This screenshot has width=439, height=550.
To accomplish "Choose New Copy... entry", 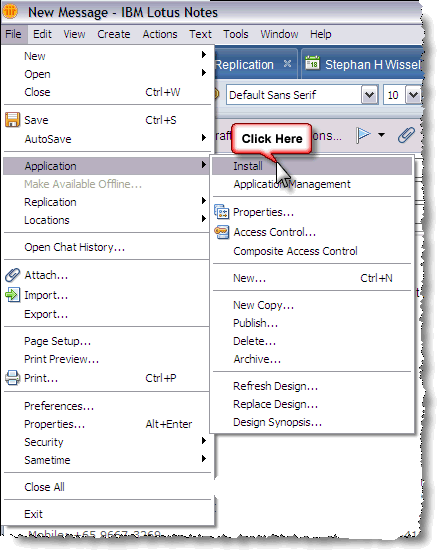I will (312, 305).
